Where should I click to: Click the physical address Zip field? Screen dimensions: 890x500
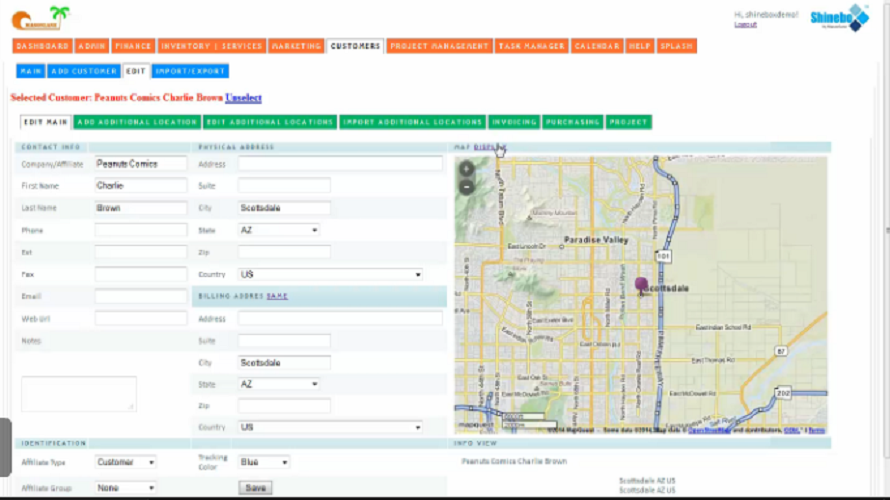(x=284, y=252)
